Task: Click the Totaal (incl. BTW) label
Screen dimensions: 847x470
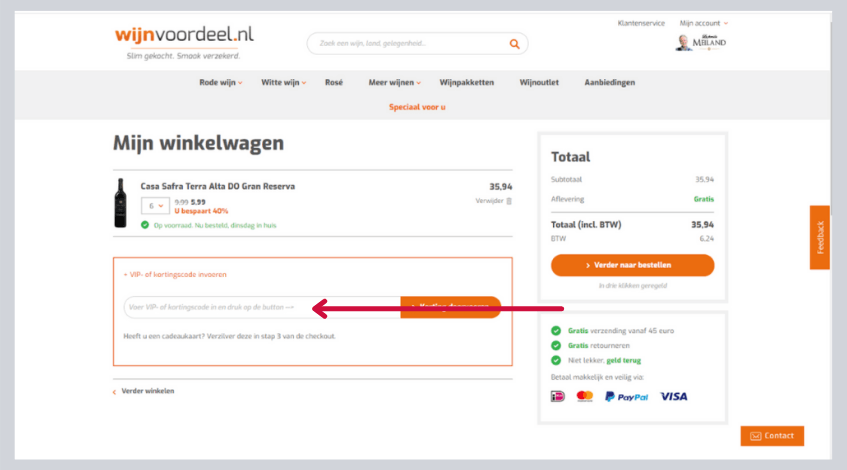Action: [586, 225]
